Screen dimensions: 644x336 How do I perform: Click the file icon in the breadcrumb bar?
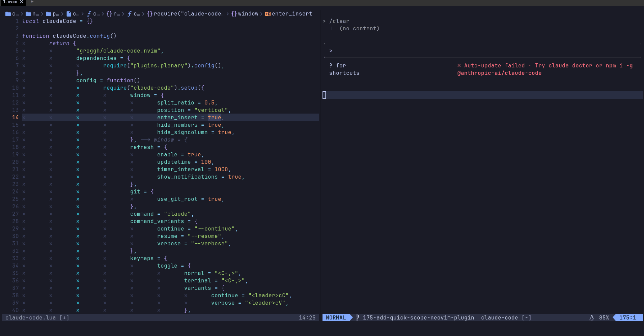coord(69,14)
